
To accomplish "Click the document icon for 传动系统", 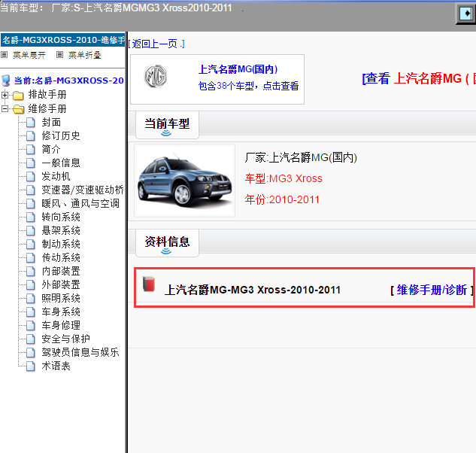I will (x=30, y=257).
